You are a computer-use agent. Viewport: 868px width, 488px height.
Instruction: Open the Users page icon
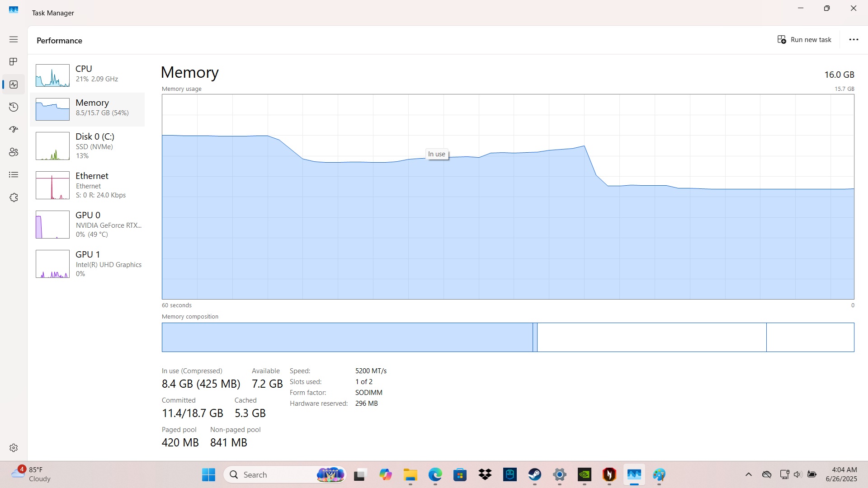(x=14, y=152)
